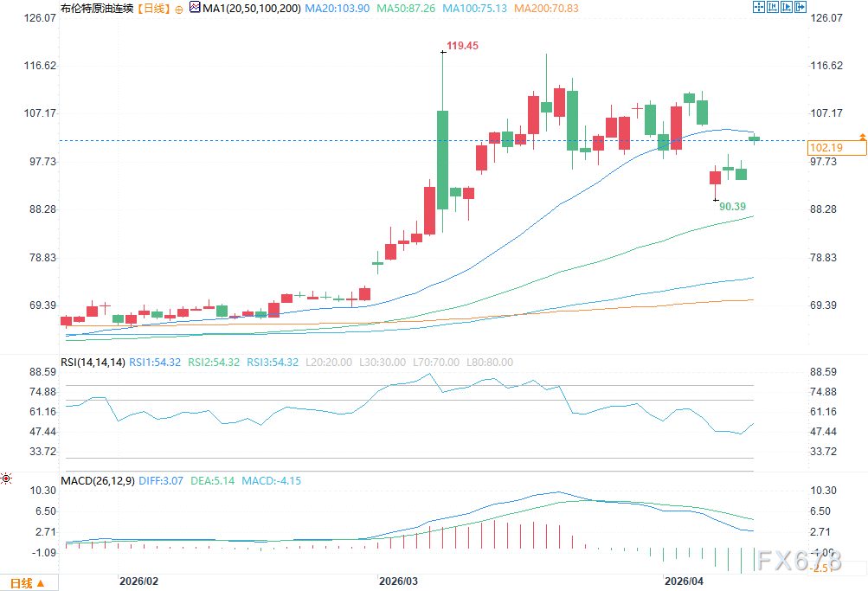Open the MA1 indicator chart icon

(195, 7)
